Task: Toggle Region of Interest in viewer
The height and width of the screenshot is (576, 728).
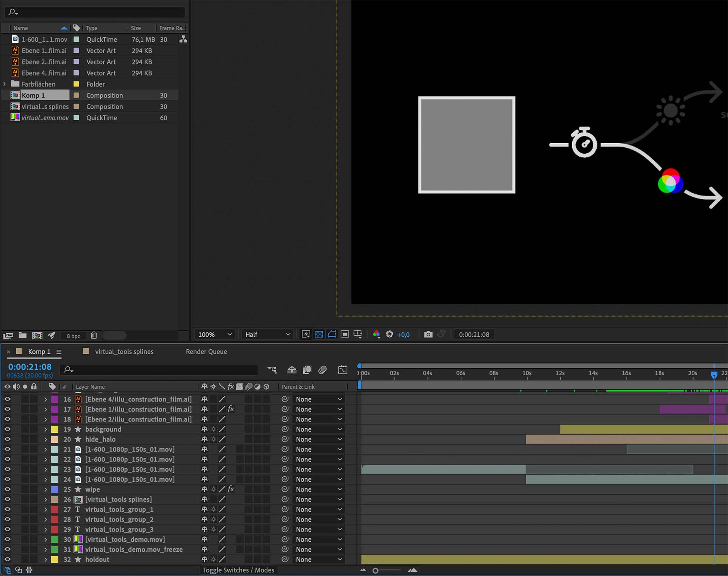Action: [x=345, y=334]
